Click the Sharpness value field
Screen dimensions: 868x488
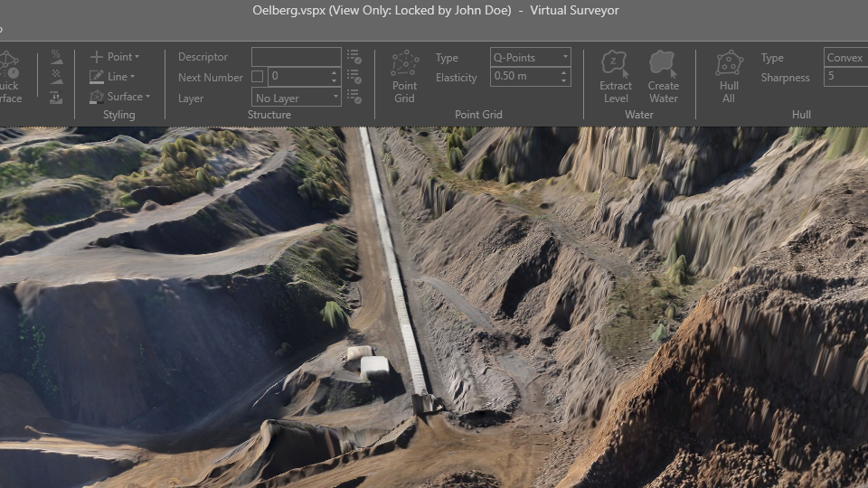(845, 77)
